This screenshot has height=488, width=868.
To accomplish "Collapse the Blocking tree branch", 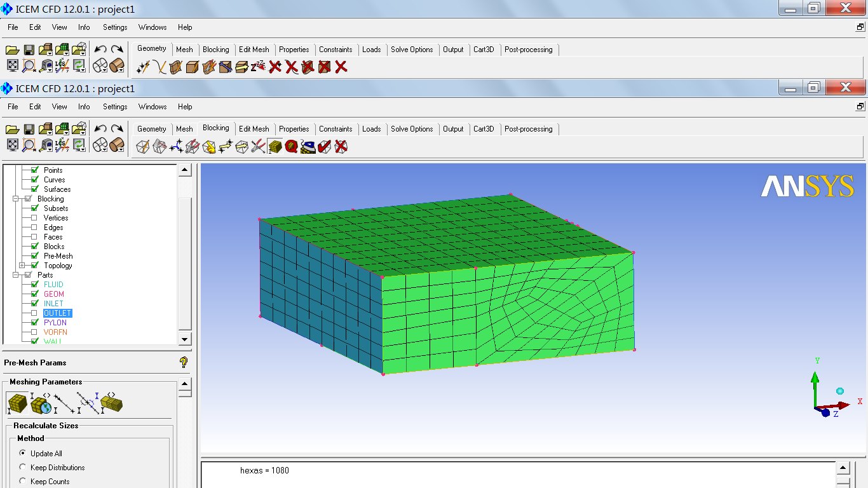I will pos(15,199).
